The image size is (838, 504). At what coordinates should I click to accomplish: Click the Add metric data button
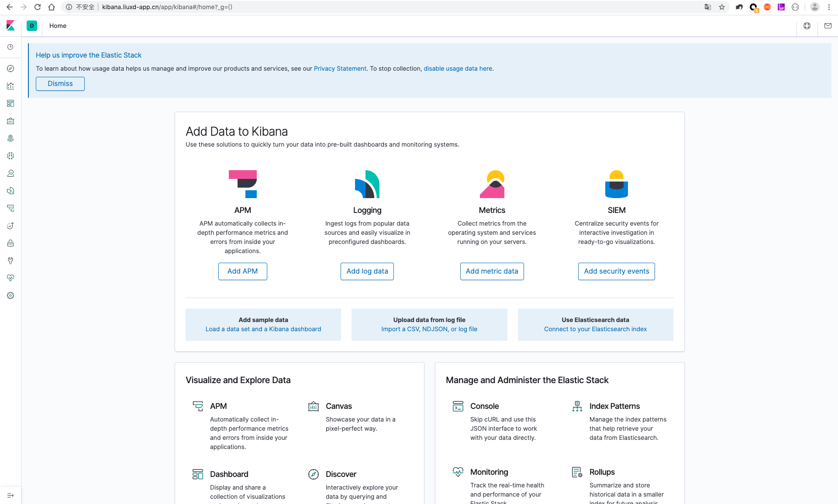(492, 271)
